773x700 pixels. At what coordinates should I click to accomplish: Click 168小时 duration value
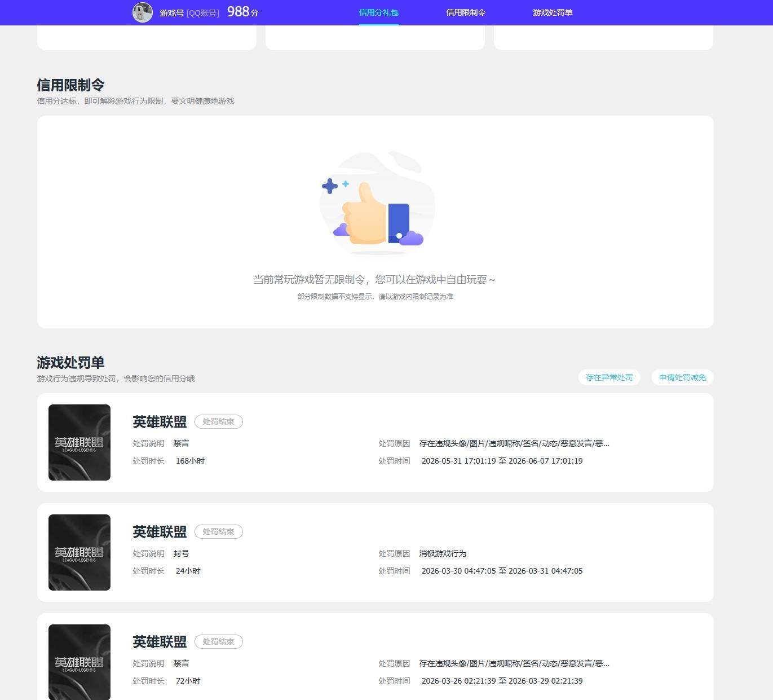point(190,461)
